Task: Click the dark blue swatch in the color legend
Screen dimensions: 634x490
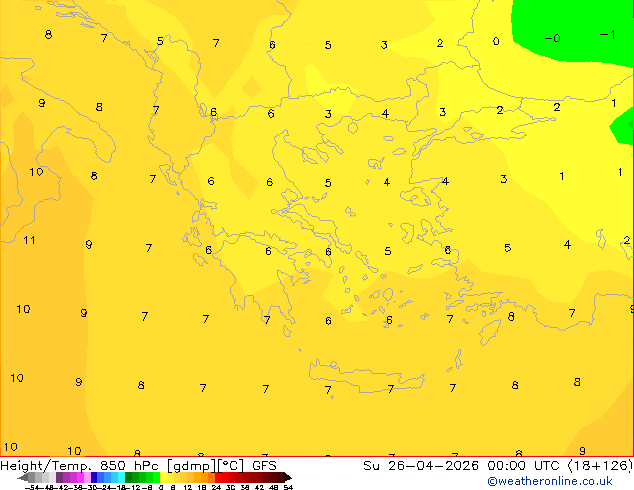Action: click(x=94, y=477)
